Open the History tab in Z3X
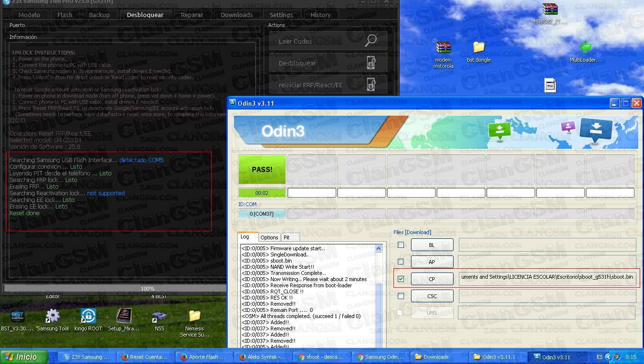The image size is (644, 364). [321, 15]
